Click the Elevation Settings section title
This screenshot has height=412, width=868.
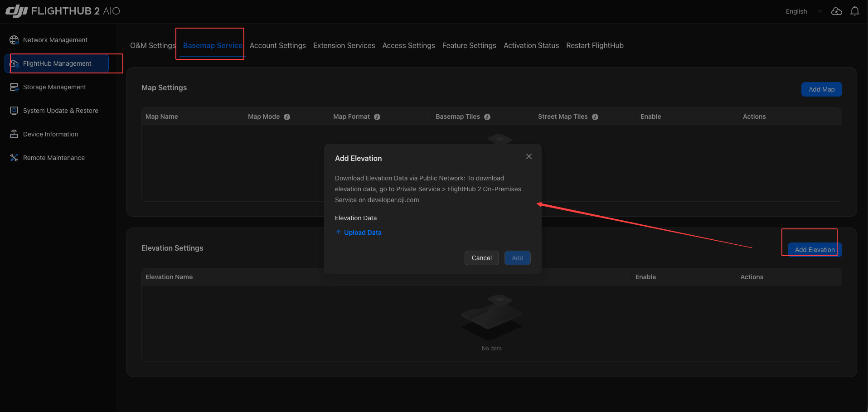[172, 248]
